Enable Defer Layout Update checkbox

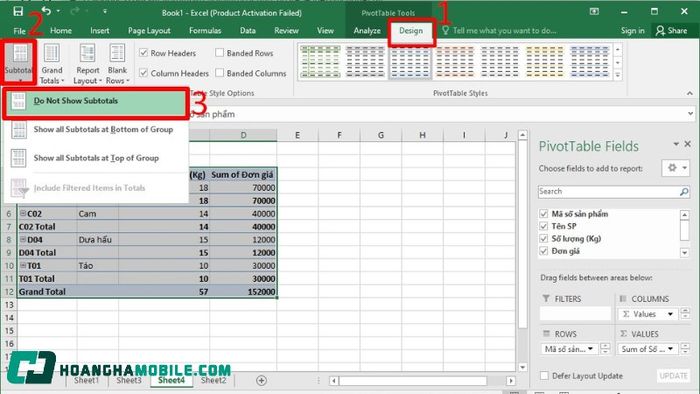coord(544,376)
